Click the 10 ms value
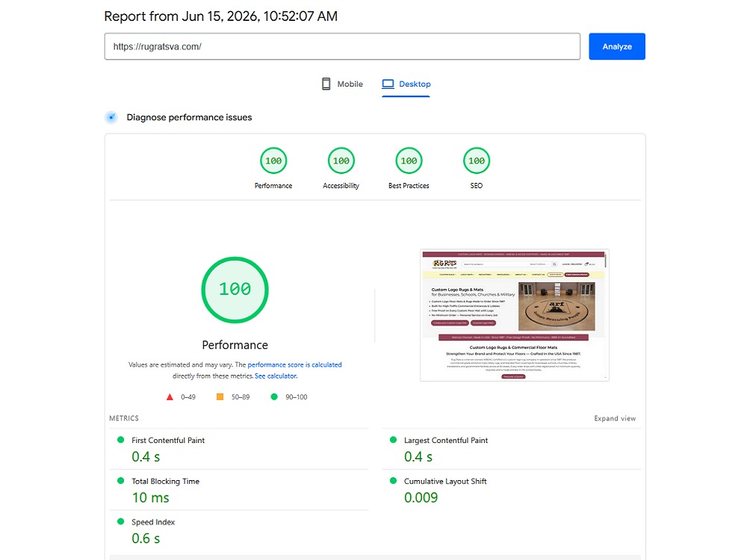The image size is (747, 560). point(151,497)
